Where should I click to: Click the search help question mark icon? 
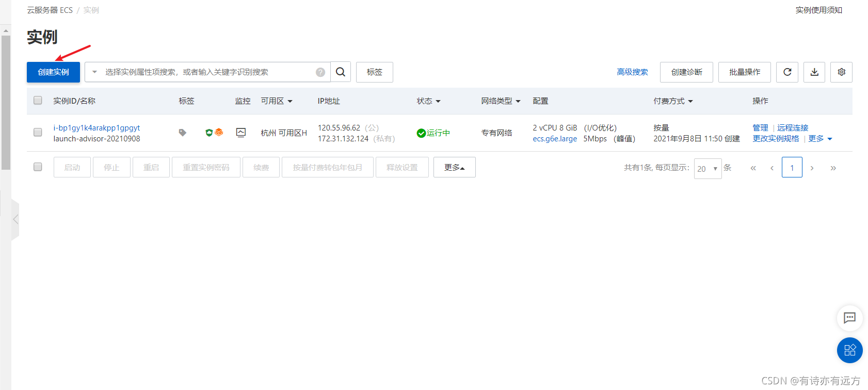320,72
